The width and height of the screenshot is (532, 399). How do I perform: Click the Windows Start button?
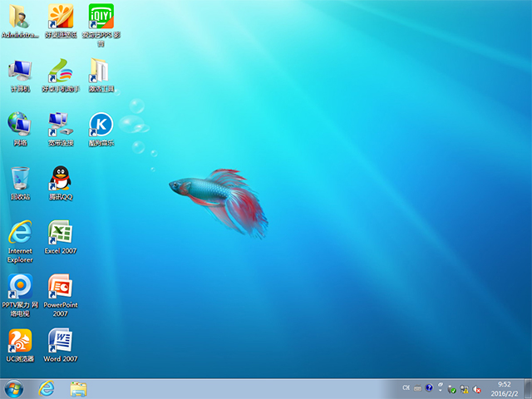[x=14, y=388]
